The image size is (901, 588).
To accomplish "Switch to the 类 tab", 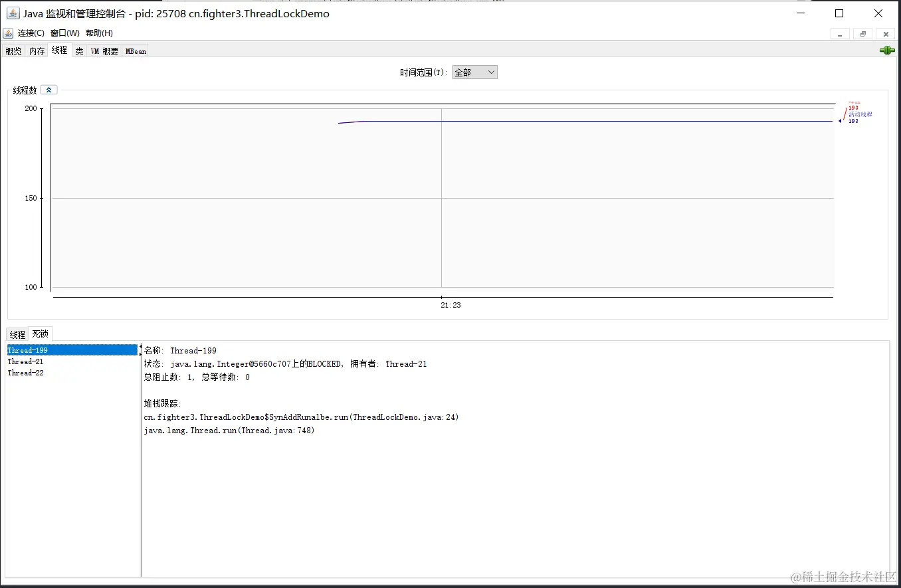I will [79, 50].
